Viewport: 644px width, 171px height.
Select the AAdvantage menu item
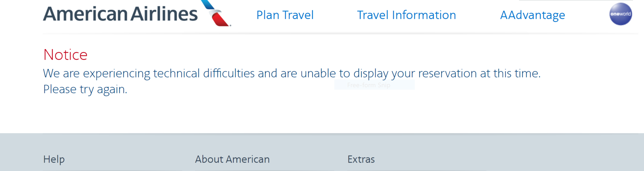coord(532,15)
